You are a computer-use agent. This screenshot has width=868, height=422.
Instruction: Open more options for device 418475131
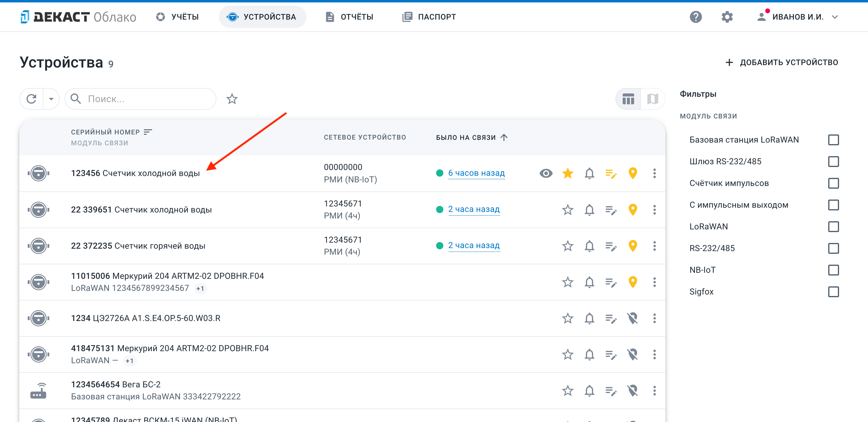[654, 354]
